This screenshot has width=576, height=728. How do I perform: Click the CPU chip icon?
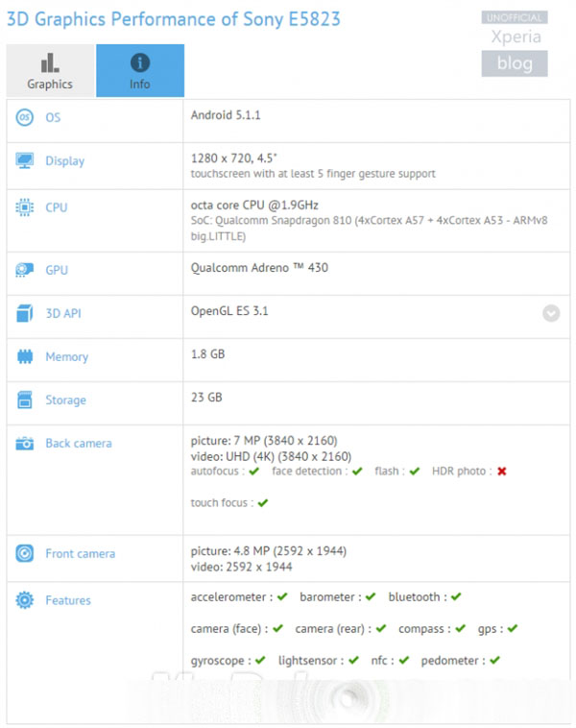[25, 207]
